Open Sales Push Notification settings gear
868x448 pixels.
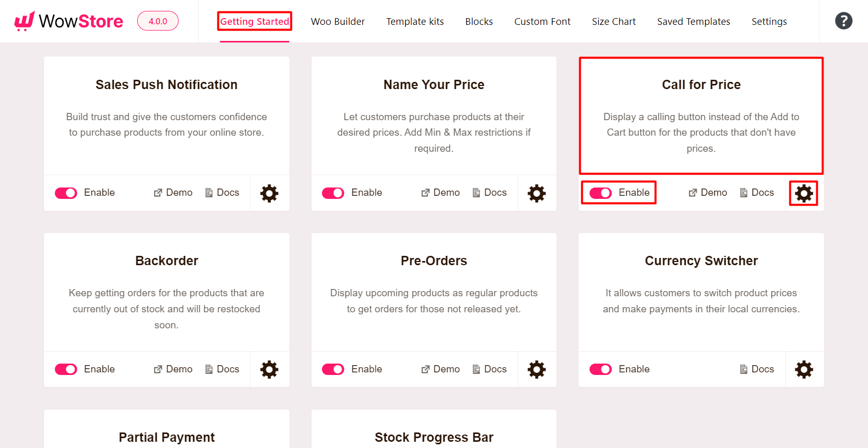[269, 193]
